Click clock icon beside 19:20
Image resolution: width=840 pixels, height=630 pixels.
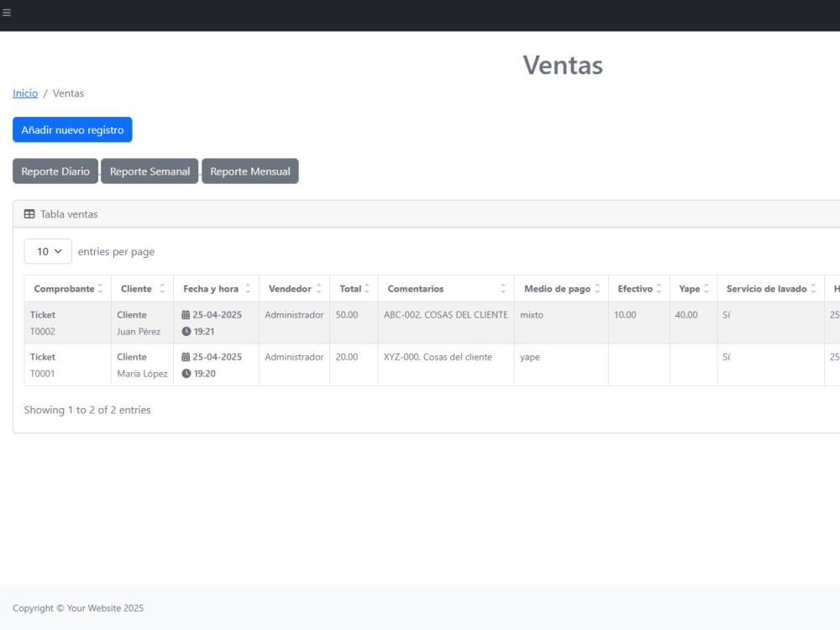186,374
